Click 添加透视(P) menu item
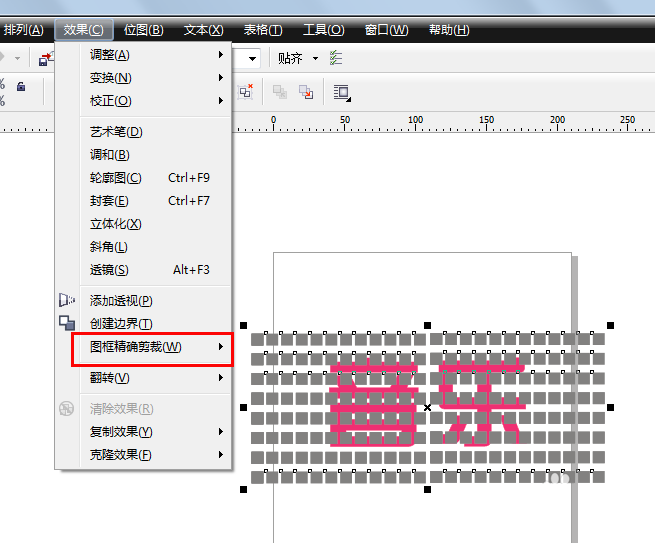The height and width of the screenshot is (543, 655). [x=155, y=301]
